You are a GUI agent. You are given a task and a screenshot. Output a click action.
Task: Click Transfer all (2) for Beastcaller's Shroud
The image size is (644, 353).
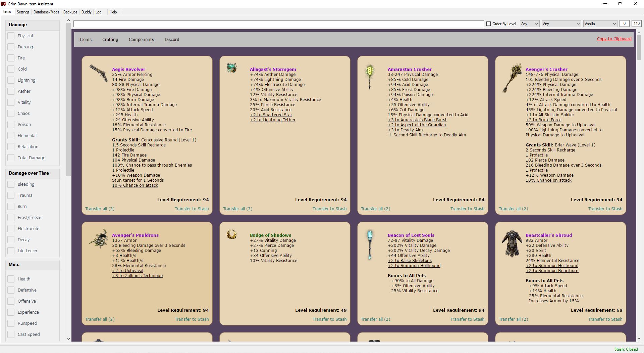513,319
